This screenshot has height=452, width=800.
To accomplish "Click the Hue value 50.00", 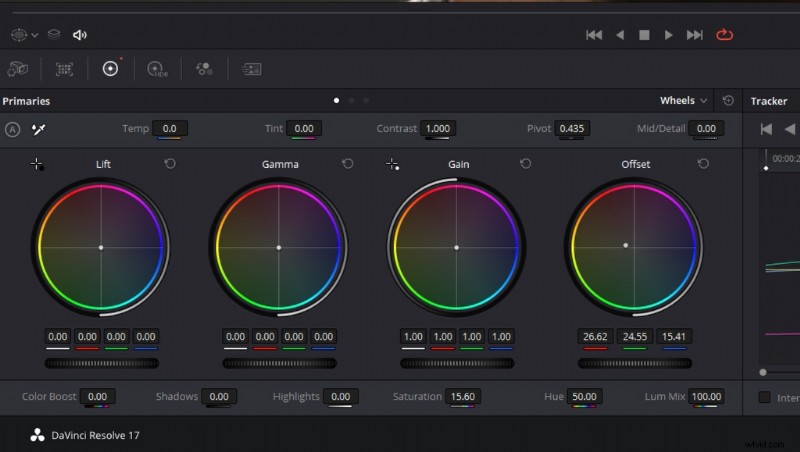I will tap(584, 397).
